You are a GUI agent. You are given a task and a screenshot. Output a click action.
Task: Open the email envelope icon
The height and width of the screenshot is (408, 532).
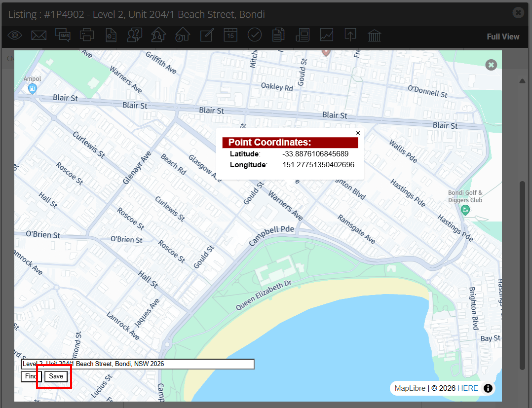click(39, 35)
